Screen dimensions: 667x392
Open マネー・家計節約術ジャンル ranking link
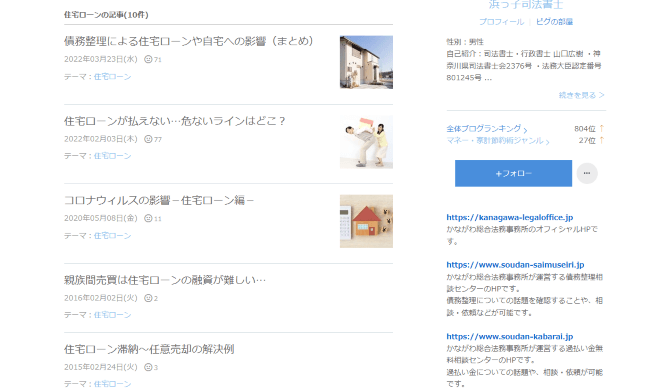pos(498,140)
